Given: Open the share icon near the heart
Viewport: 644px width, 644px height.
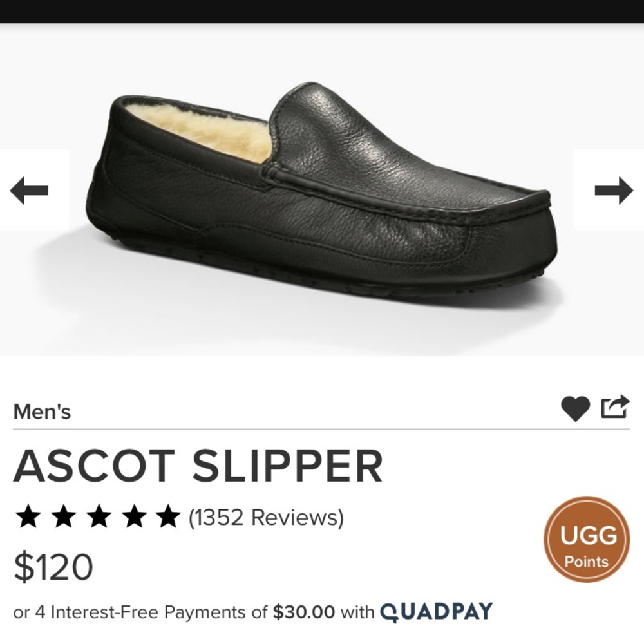Looking at the screenshot, I should (x=616, y=404).
